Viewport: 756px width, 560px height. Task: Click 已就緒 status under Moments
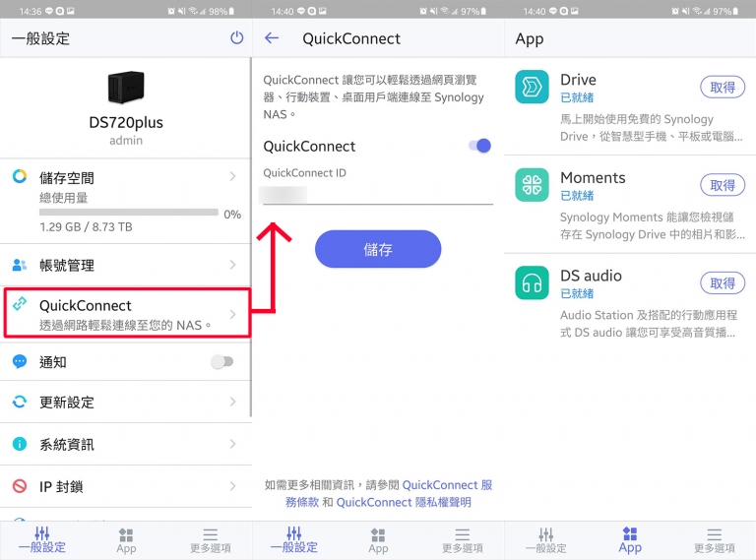(577, 196)
